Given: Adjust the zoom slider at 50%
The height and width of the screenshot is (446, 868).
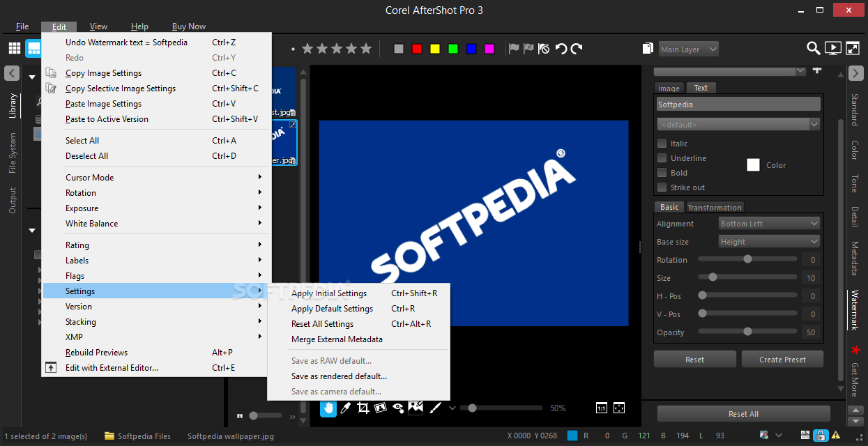Looking at the screenshot, I should pos(472,408).
